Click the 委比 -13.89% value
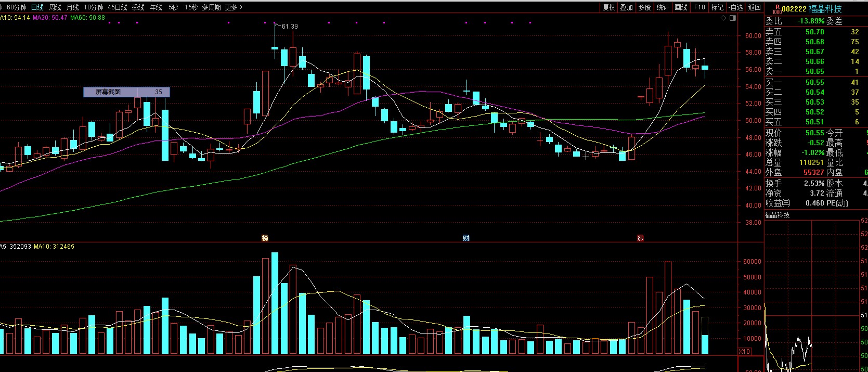Viewport: 868px width, 372px height. coord(811,21)
